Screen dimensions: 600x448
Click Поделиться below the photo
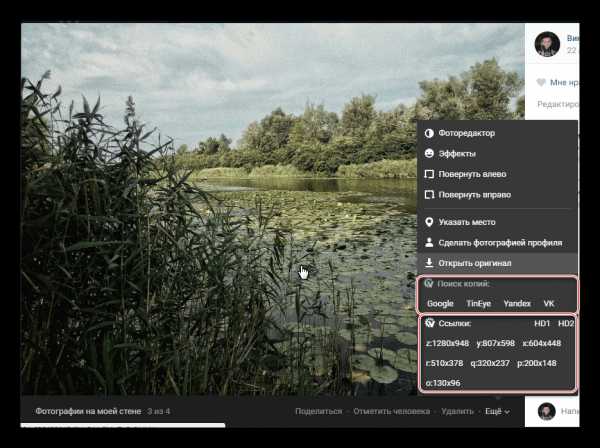point(318,411)
